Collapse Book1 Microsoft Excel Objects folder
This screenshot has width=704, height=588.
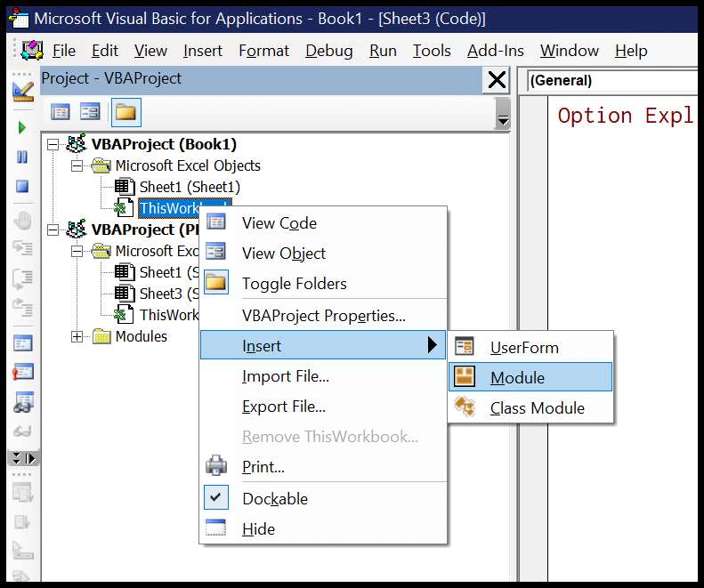pos(77,166)
